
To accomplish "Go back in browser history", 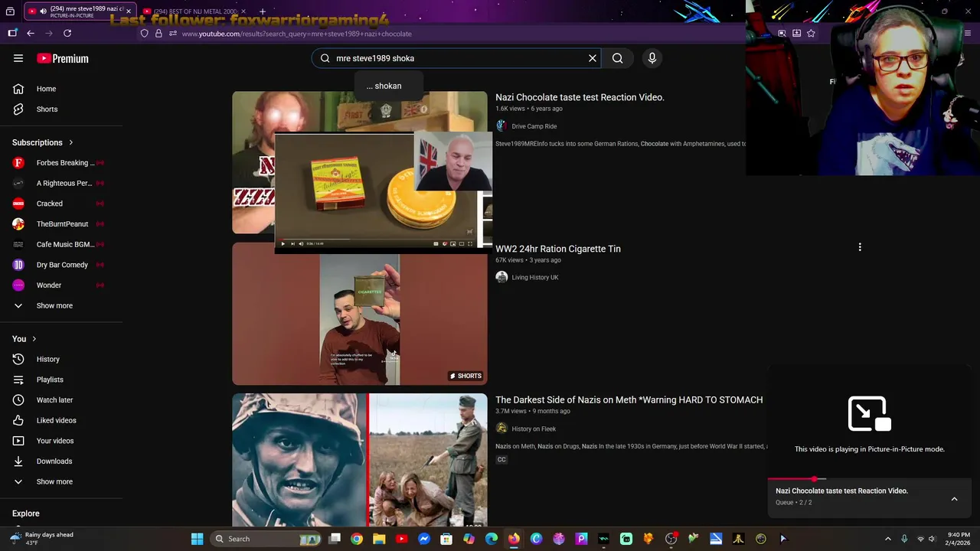I will 31,33.
